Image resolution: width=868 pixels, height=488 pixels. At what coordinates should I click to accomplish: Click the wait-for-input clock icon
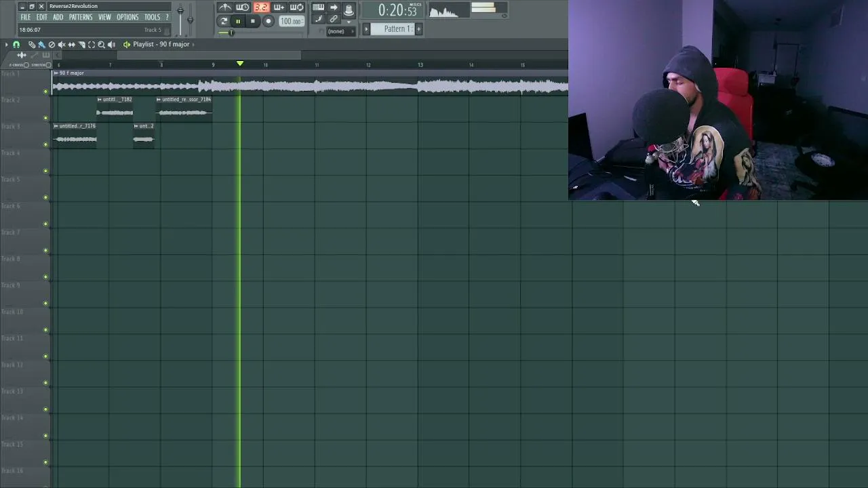click(242, 7)
